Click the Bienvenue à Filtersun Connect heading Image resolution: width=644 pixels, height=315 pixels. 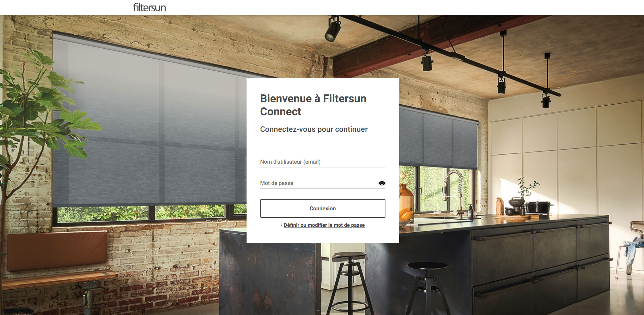[x=313, y=105]
